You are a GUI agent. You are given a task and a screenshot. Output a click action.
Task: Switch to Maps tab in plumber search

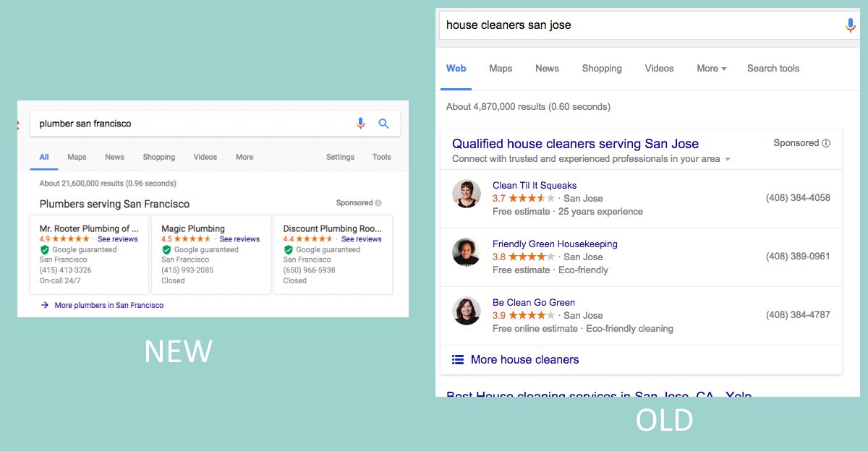[77, 157]
